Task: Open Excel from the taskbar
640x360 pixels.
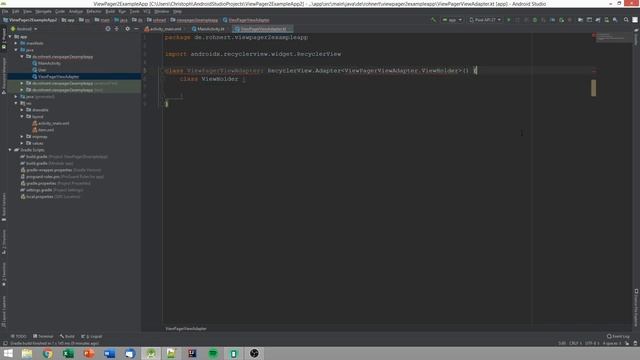Action: pyautogui.click(x=68, y=353)
